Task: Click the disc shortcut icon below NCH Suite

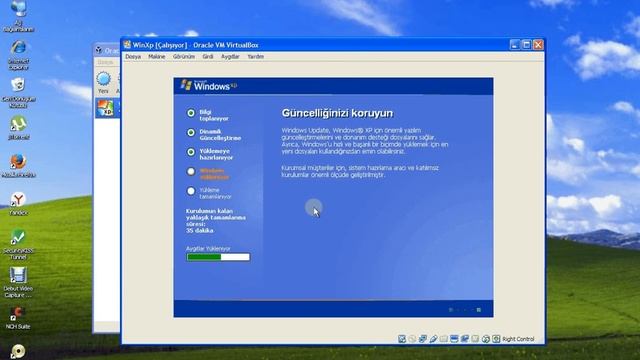Action: [x=18, y=352]
